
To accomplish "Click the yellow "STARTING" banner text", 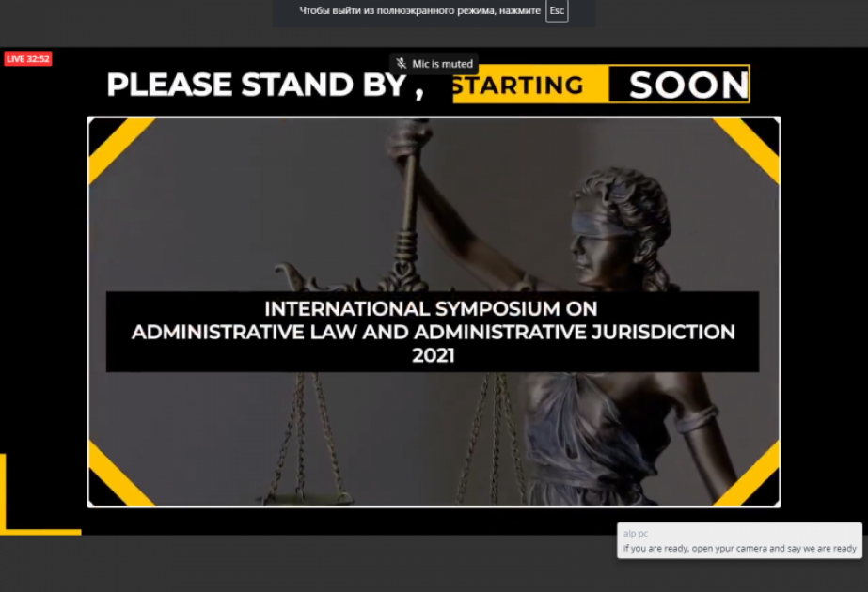I will [518, 86].
